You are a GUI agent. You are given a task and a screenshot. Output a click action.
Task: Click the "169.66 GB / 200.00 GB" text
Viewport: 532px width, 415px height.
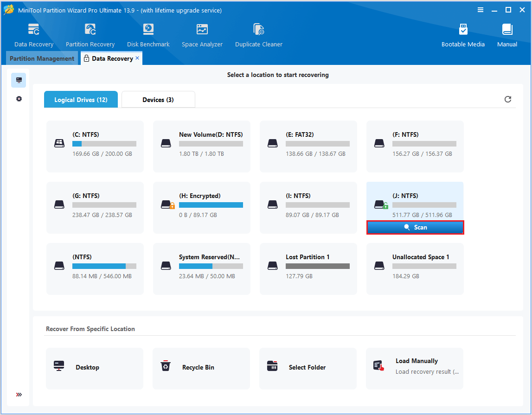[x=102, y=154]
